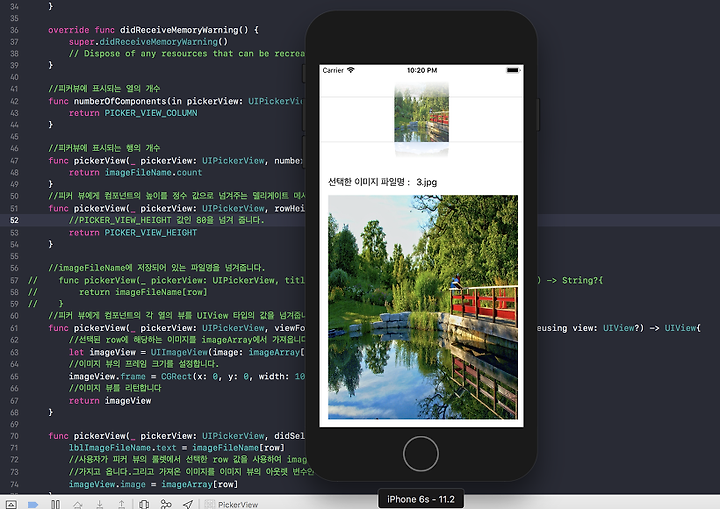Click the 'iPhone 6s - 11.2' device label
Viewport: 720px width, 509px height.
421,499
